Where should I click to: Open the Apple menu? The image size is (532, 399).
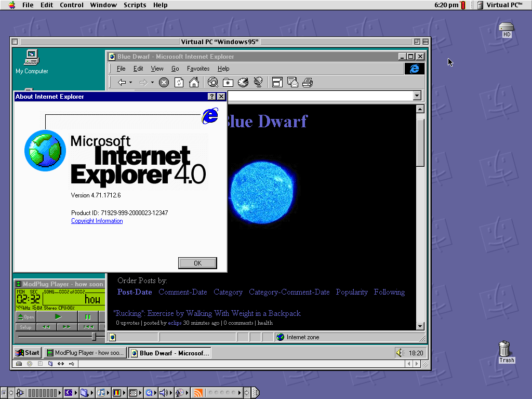[x=12, y=5]
